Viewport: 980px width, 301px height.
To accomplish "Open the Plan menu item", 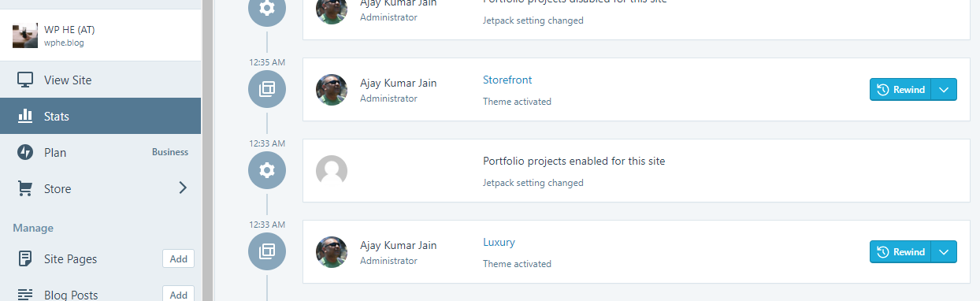I will coord(100,153).
